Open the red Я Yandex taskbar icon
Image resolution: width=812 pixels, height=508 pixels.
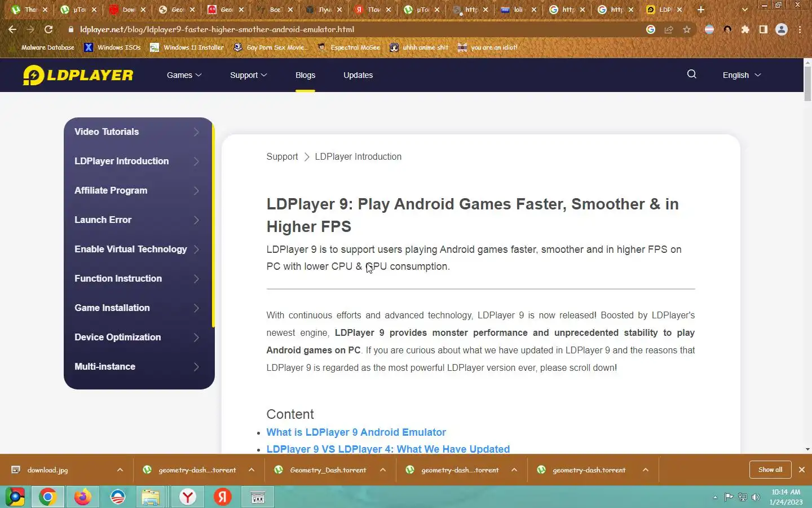223,497
